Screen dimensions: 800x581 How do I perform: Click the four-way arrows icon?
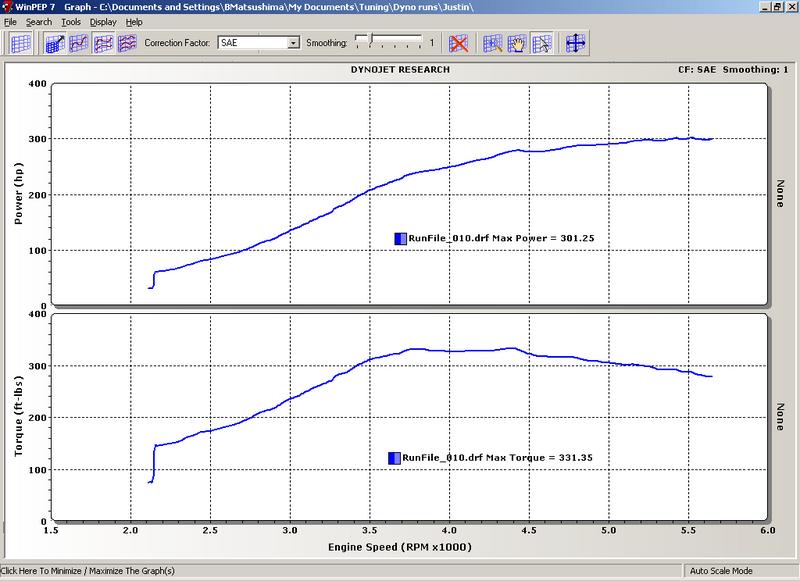point(576,43)
